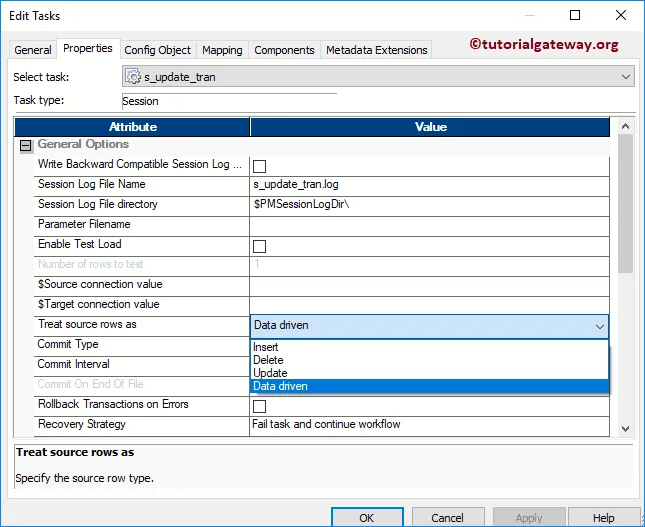Click the Help button

[x=604, y=517]
